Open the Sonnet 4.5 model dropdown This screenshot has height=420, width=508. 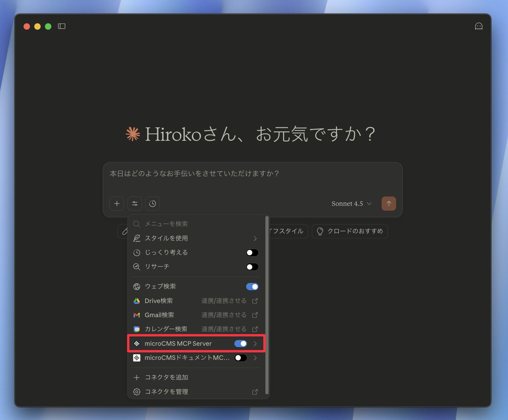(x=351, y=203)
